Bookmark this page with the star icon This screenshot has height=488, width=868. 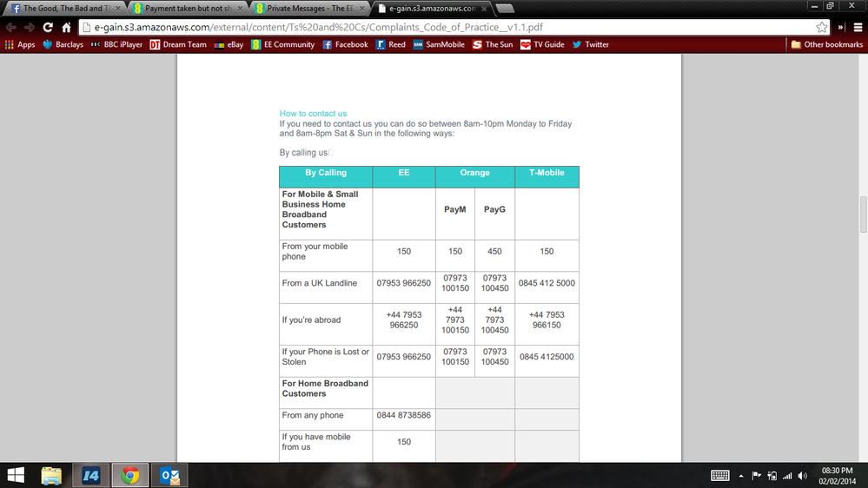pos(821,27)
